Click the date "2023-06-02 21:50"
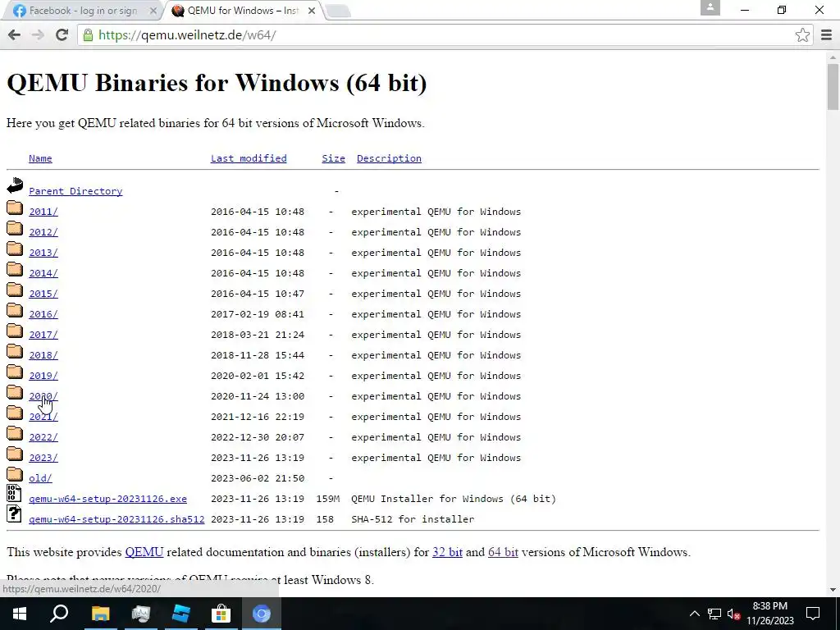The image size is (840, 630). point(258,478)
